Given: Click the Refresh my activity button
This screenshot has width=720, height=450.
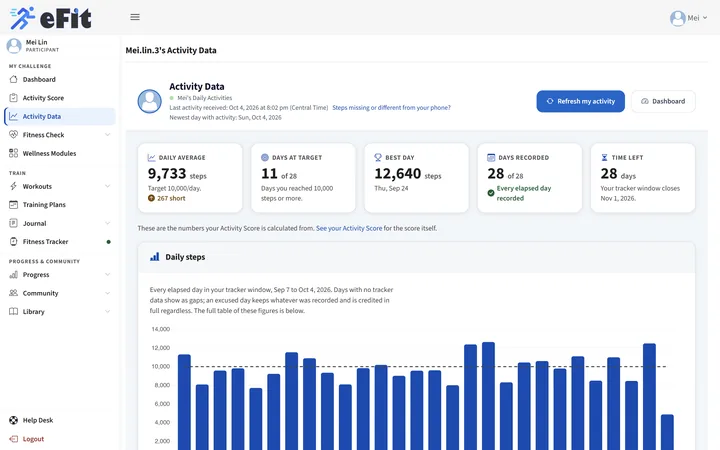Looking at the screenshot, I should [580, 101].
